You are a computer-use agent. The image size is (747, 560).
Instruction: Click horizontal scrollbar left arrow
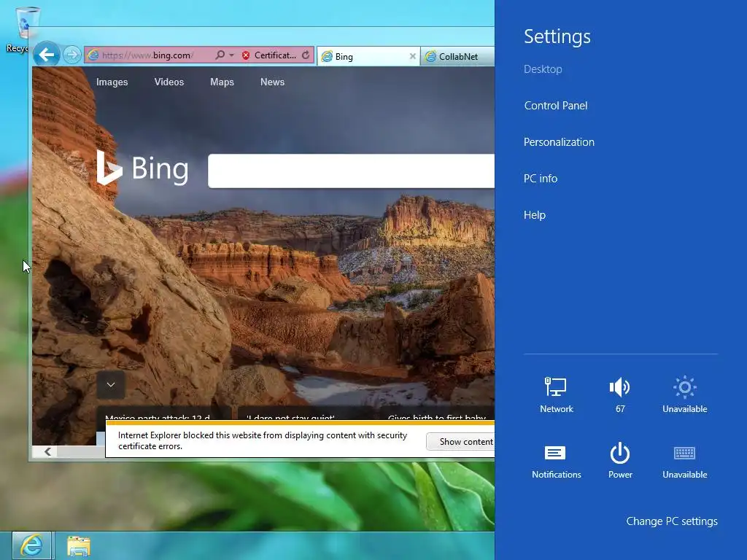47,451
